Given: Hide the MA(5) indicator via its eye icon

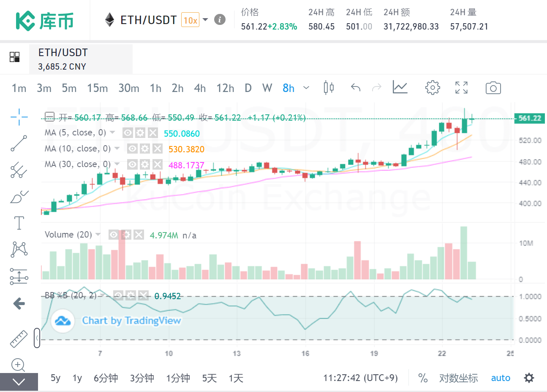Looking at the screenshot, I should tap(128, 132).
